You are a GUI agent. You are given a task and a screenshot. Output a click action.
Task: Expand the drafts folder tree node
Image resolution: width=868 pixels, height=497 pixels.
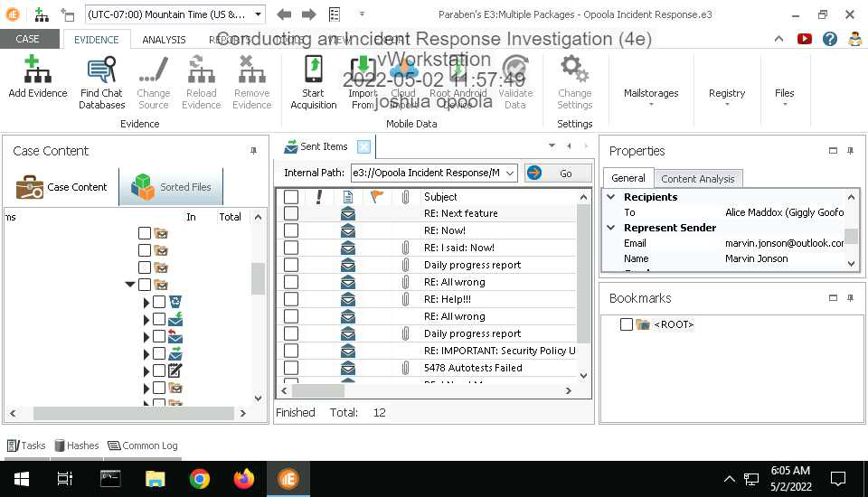[146, 370]
